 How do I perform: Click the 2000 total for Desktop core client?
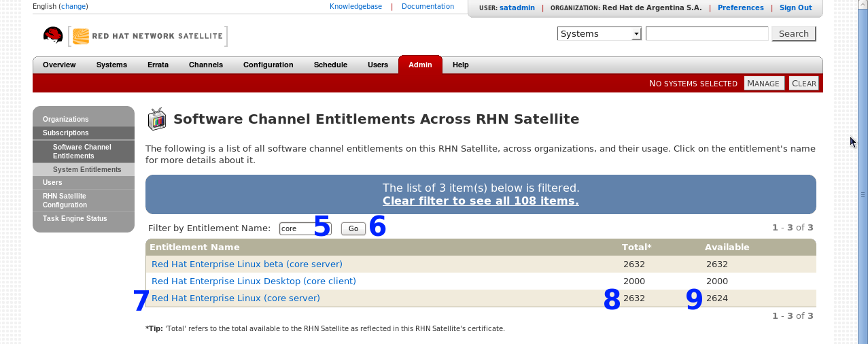(x=634, y=281)
